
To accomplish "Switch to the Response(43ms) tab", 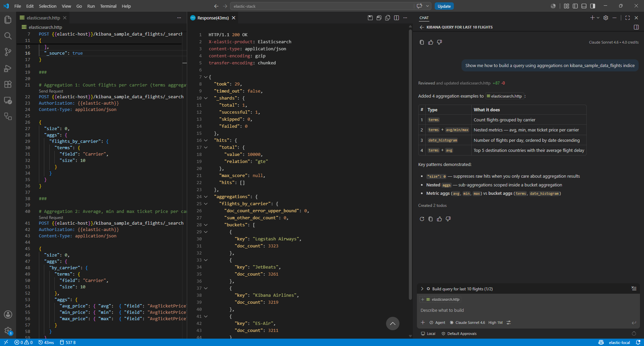I will [213, 18].
